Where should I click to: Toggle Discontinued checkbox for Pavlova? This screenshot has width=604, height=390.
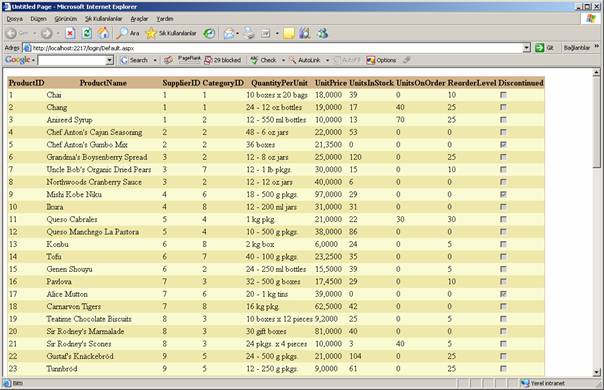pos(503,281)
